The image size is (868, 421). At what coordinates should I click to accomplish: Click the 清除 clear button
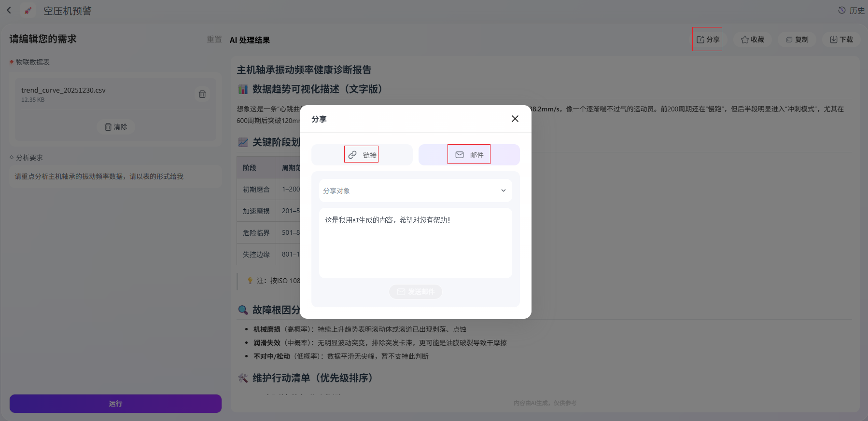[116, 127]
